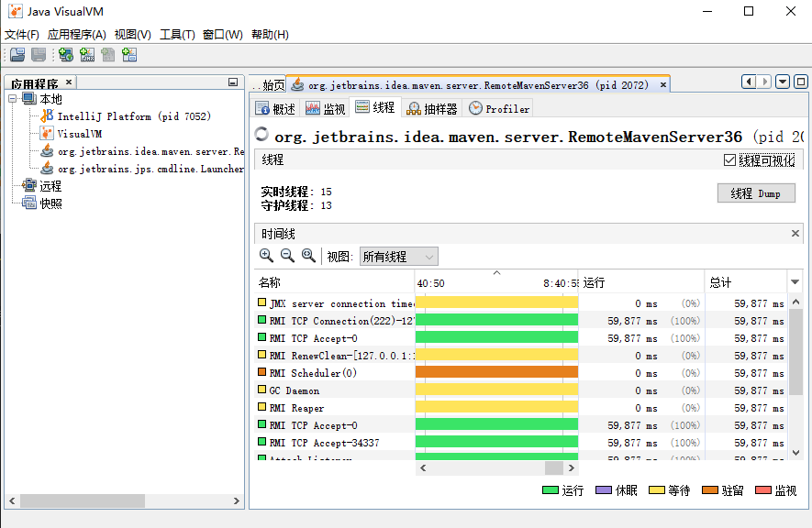This screenshot has width=812, height=528.
Task: Open the document list dropdown arrow
Action: 783,82
